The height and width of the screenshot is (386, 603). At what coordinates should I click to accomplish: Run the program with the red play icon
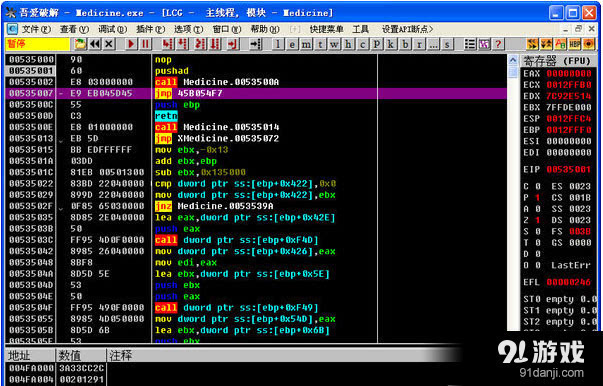(131, 44)
